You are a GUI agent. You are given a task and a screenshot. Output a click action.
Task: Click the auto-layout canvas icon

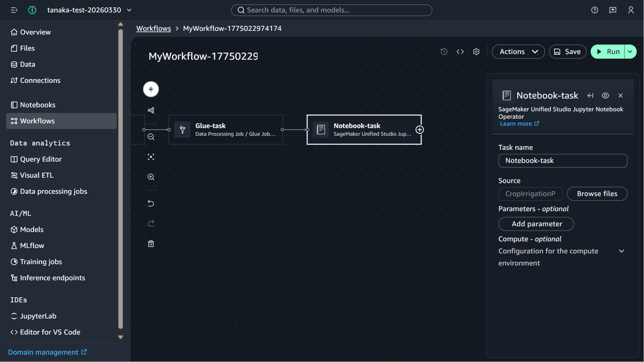click(x=151, y=110)
